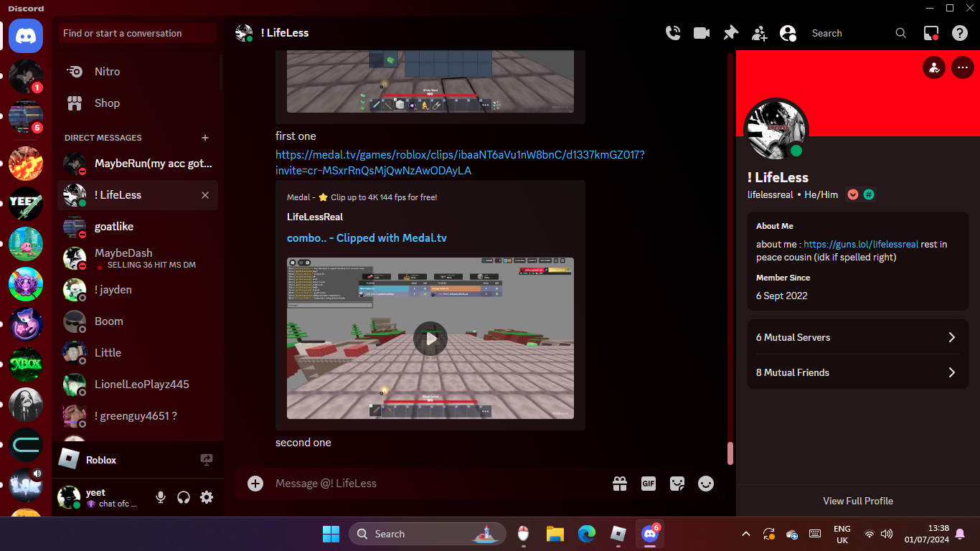
Task: Open the Discord inbox
Action: tap(931, 33)
